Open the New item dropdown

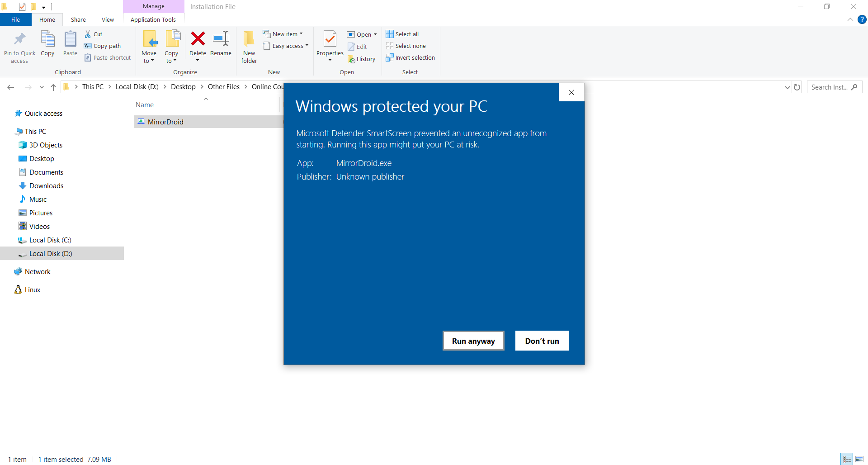coord(283,34)
